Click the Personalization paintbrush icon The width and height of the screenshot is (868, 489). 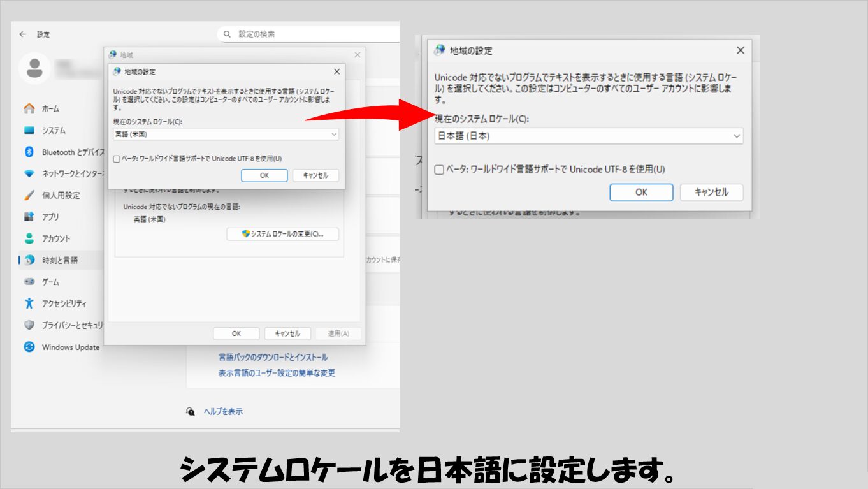click(29, 195)
